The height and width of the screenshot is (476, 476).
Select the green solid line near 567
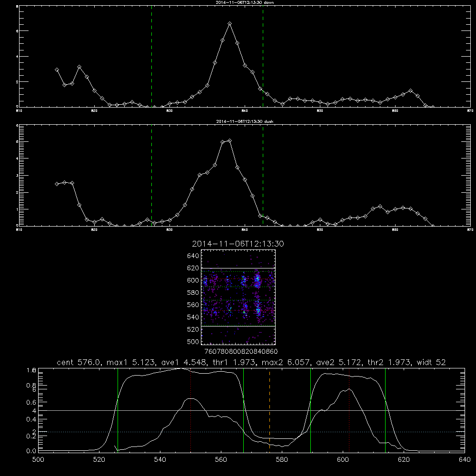tap(243, 410)
